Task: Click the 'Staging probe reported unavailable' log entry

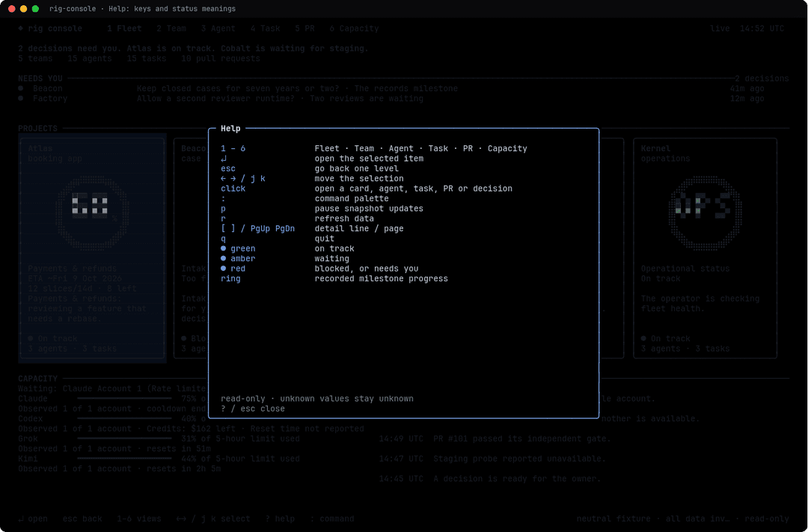Action: (519, 459)
